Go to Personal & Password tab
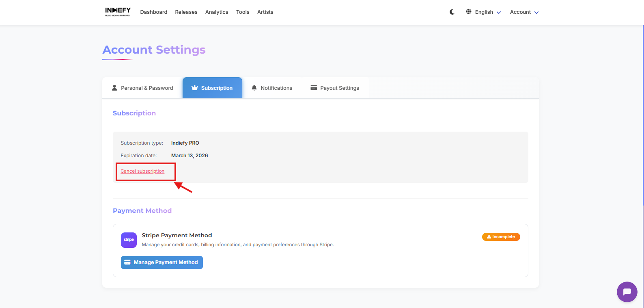This screenshot has width=644, height=308. 146,88
